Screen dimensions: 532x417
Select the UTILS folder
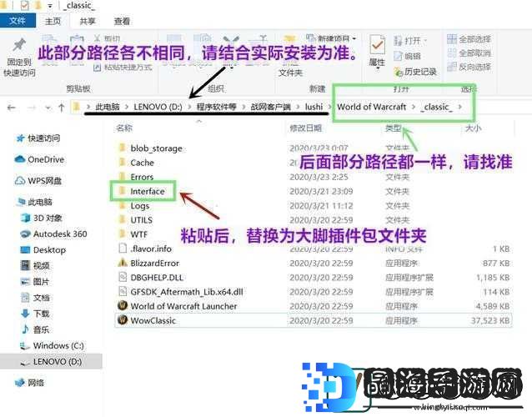(136, 220)
